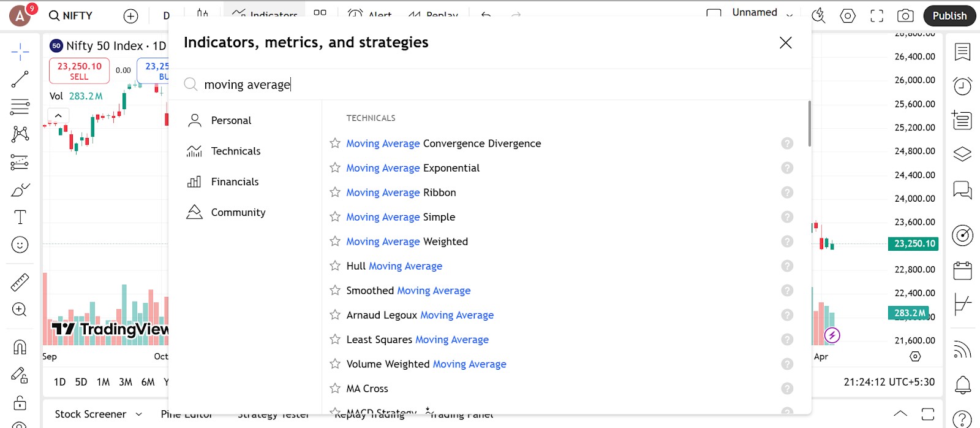Open the NIFTY symbol search
This screenshot has height=428, width=980.
[x=71, y=16]
